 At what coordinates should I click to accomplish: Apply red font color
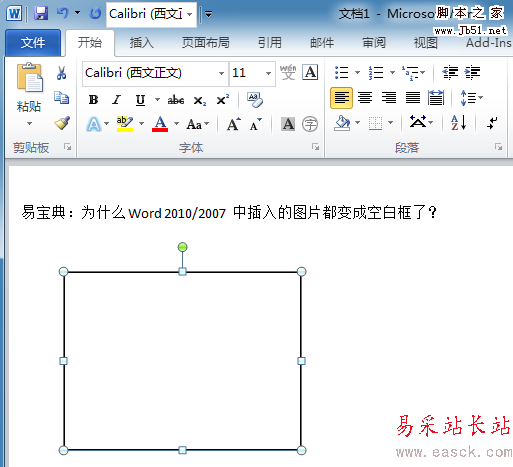pos(160,124)
